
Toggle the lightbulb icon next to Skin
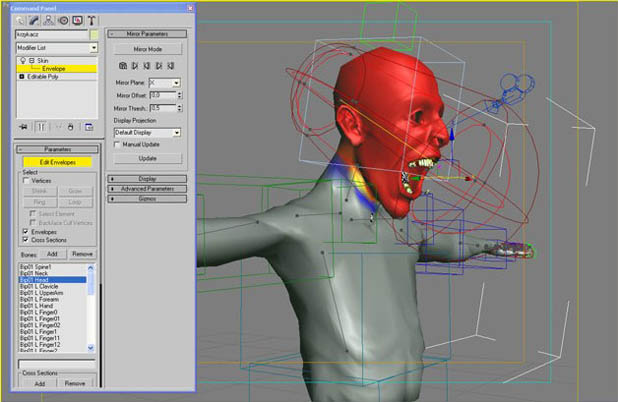click(x=22, y=60)
